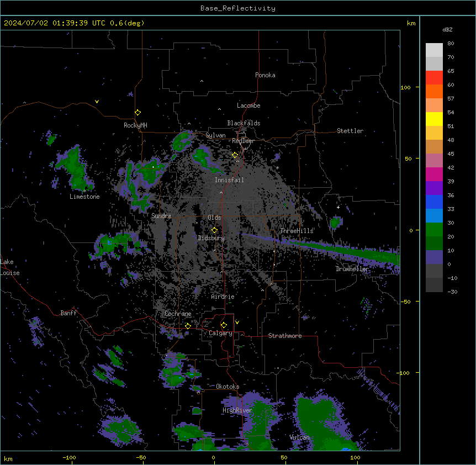Pick the slate purple 10 dBZ legend swatch
Viewport: 476px width, 465px height.
point(434,257)
